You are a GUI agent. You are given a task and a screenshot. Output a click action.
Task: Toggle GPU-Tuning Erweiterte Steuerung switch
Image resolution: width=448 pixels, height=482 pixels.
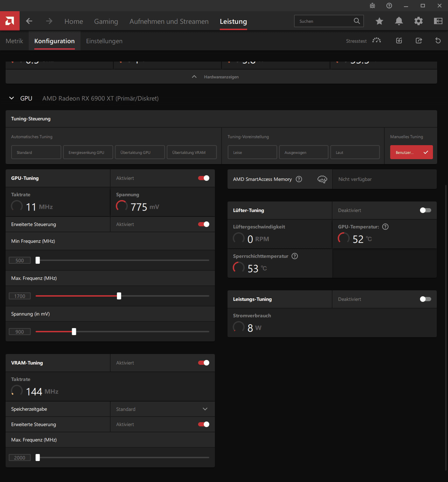click(204, 224)
